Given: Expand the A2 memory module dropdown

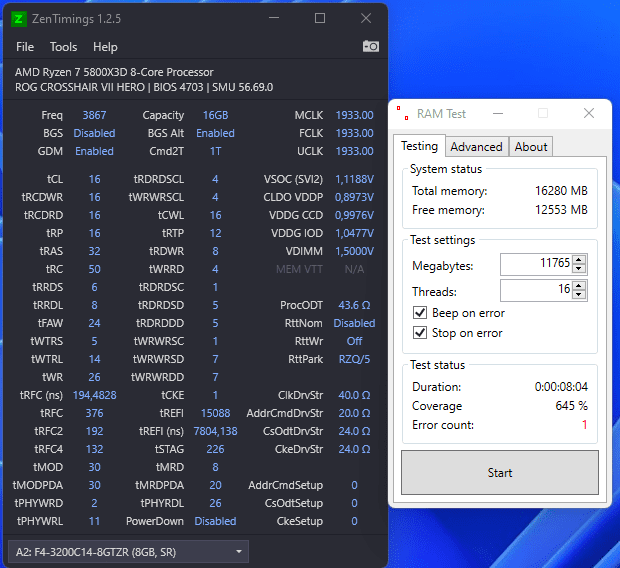Looking at the screenshot, I should click(128, 551).
